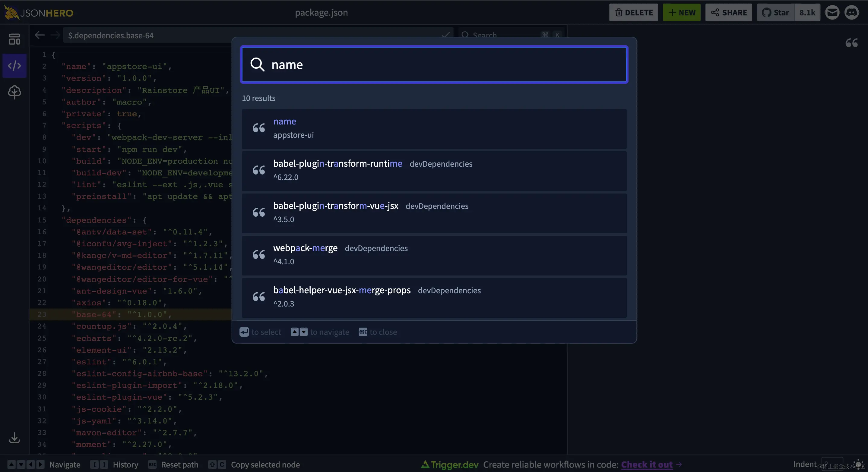Select the babel-helper-vue-jsx-merge-props result
Screen dimensions: 868x472
(x=434, y=297)
